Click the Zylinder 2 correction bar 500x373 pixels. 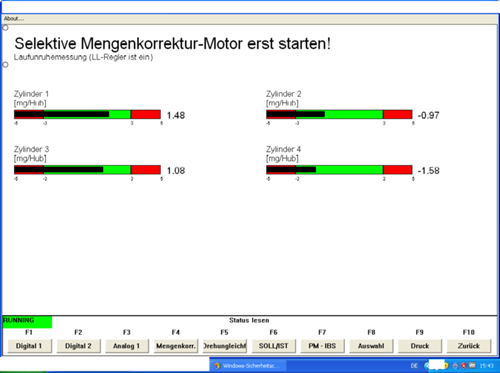(339, 115)
